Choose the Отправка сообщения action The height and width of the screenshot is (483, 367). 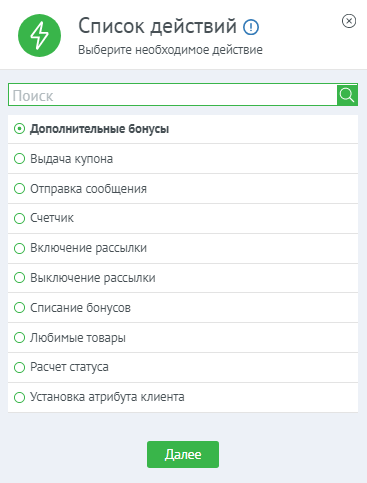183,189
